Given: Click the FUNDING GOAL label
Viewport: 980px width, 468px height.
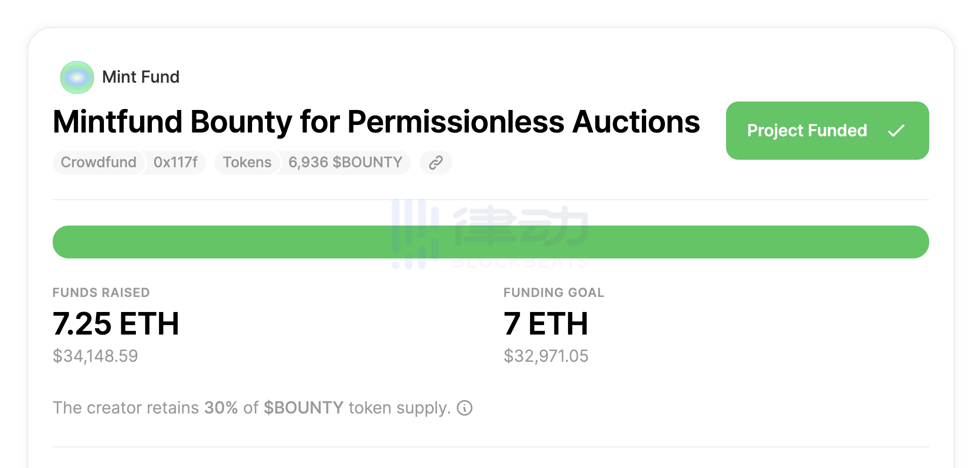Looking at the screenshot, I should tap(553, 293).
